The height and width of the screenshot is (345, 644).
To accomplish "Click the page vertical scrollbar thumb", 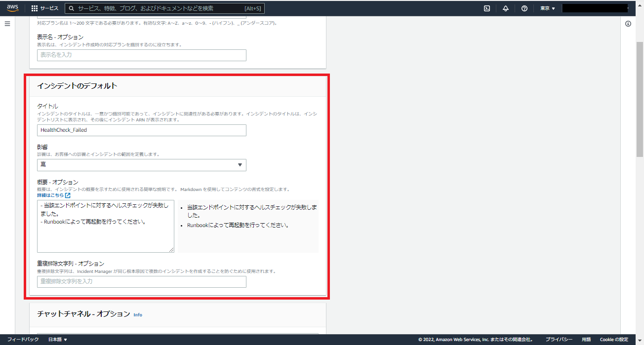I will point(640,99).
